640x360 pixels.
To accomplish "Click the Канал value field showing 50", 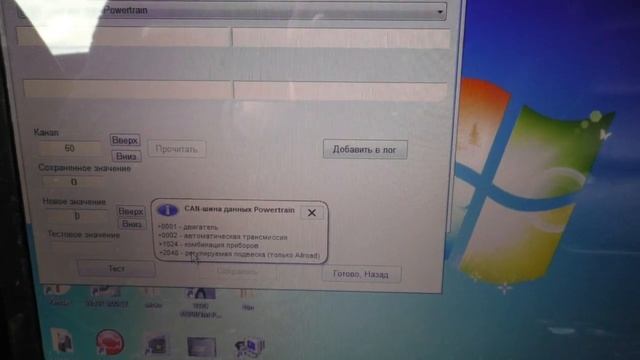I will point(70,148).
